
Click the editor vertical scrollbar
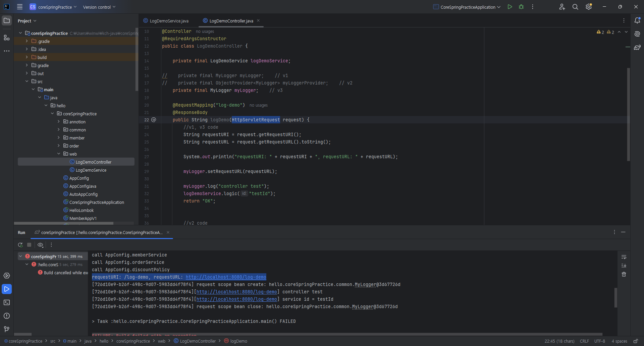pos(628,115)
